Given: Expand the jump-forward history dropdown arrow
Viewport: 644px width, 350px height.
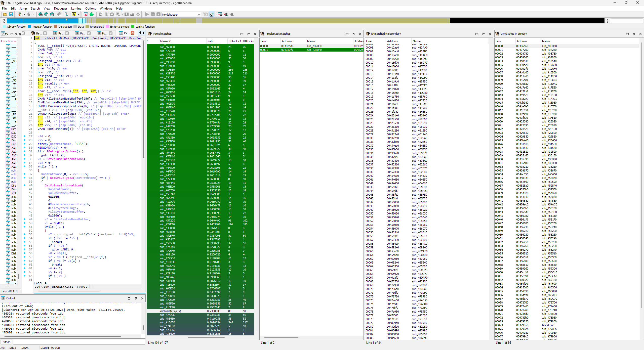Looking at the screenshot, I should pos(33,15).
